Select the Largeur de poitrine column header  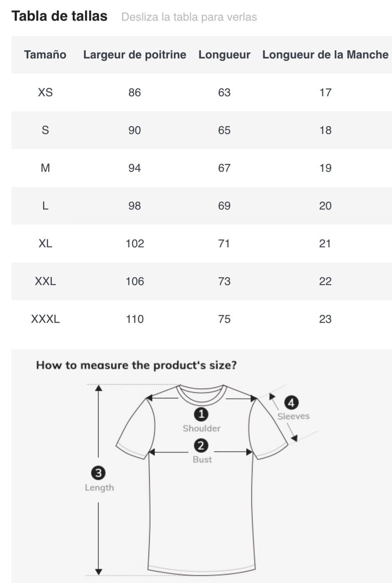135,55
